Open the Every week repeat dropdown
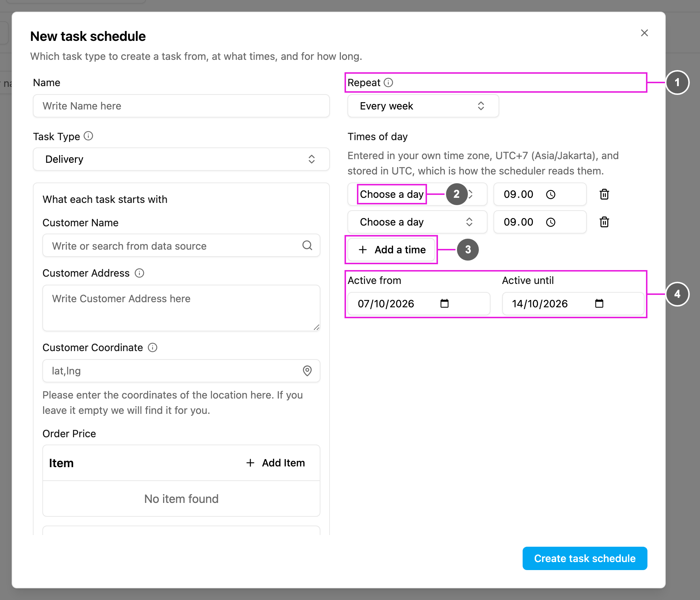 pos(423,106)
